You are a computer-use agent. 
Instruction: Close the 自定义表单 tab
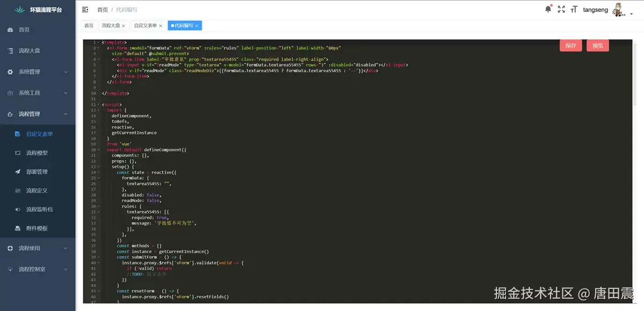[x=160, y=25]
